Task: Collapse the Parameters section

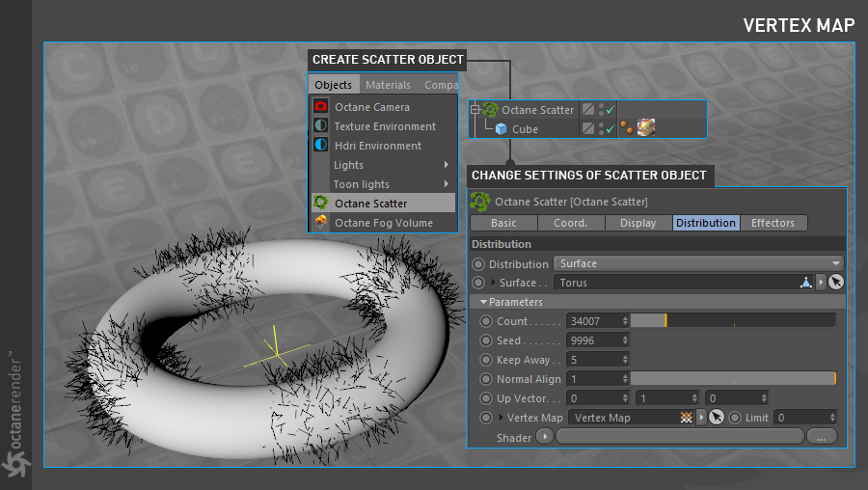Action: pos(484,302)
